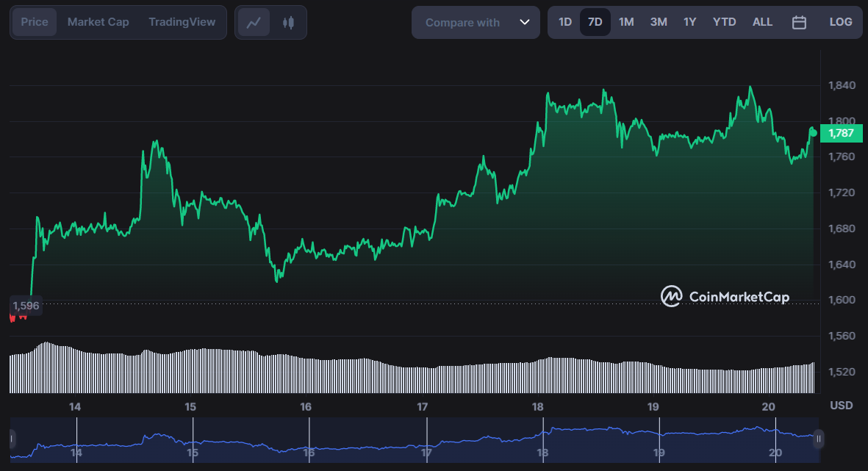
Task: Select the Market Cap tab
Action: (98, 22)
